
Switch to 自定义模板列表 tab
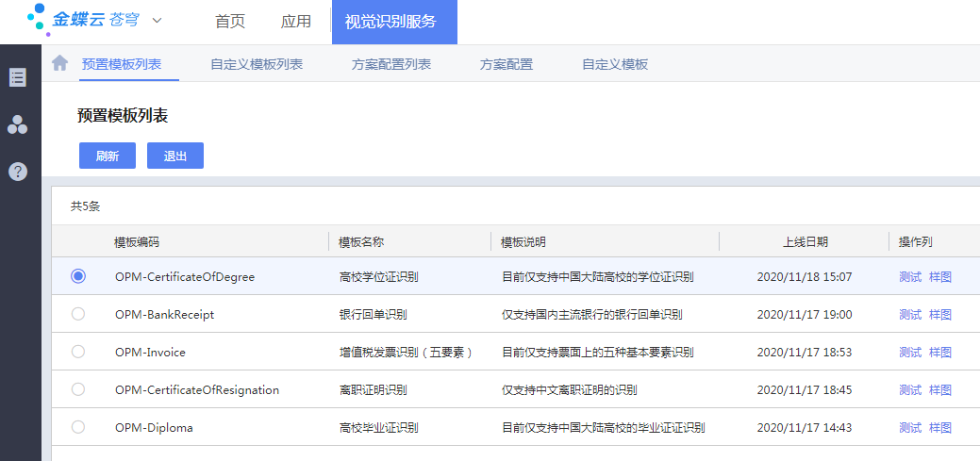[257, 64]
